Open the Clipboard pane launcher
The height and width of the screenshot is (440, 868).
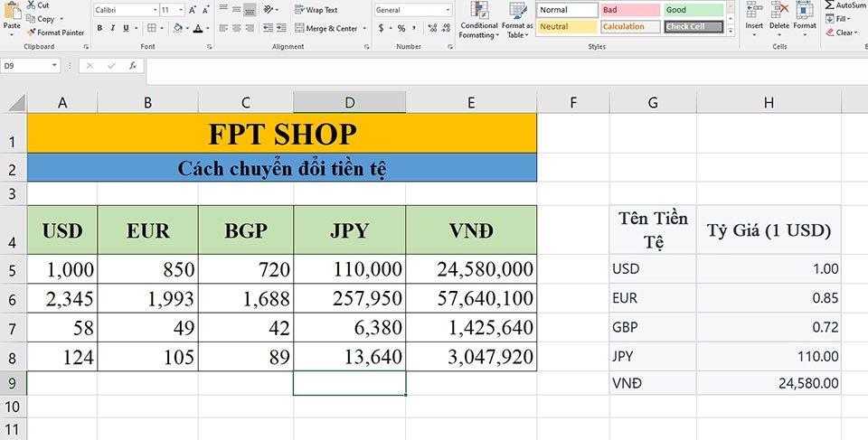(86, 47)
